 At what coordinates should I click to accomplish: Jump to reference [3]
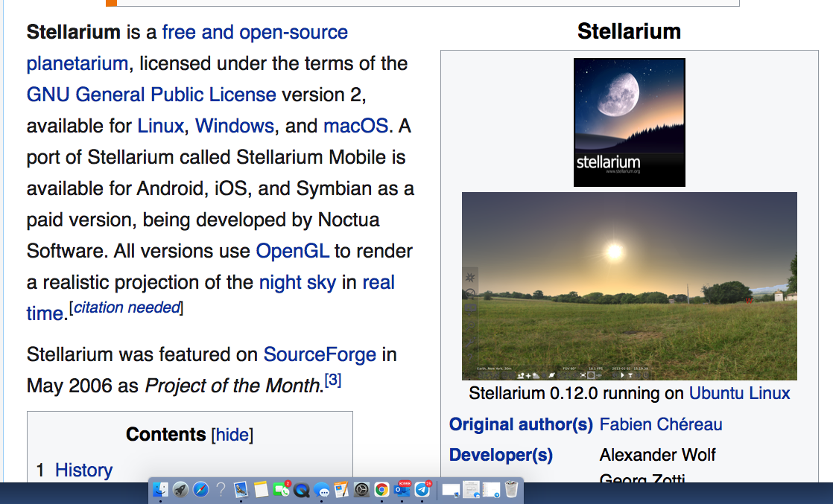pos(332,380)
